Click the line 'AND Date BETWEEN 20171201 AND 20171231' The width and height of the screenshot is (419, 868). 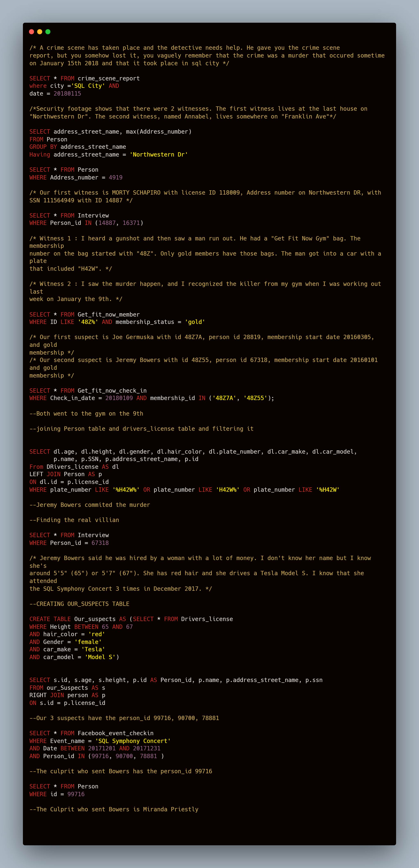pos(95,748)
